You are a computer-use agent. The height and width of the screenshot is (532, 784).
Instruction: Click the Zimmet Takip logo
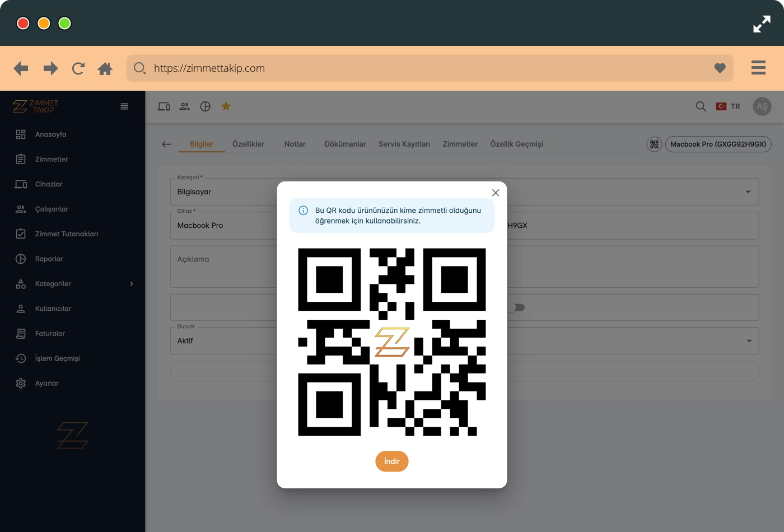click(x=35, y=106)
